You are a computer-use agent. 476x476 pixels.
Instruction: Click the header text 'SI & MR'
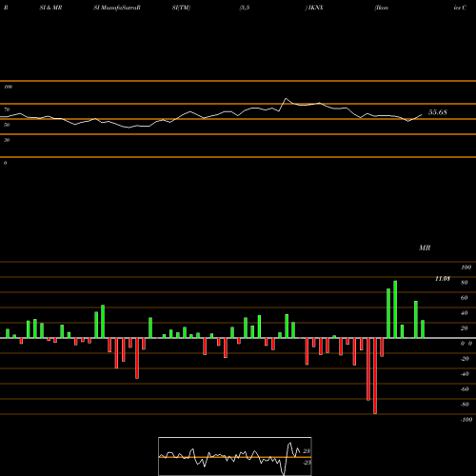coord(50,8)
